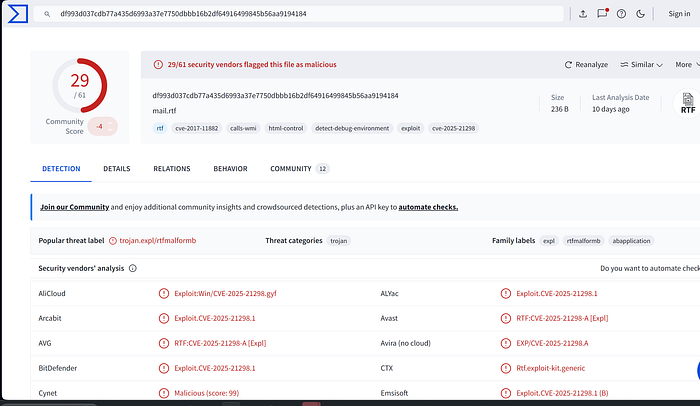Click the red alert icon beside 29/61 vendors
The height and width of the screenshot is (406, 700).
point(158,65)
